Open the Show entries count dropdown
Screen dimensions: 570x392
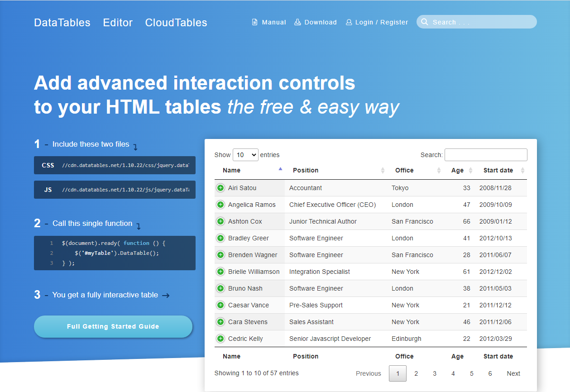(245, 155)
